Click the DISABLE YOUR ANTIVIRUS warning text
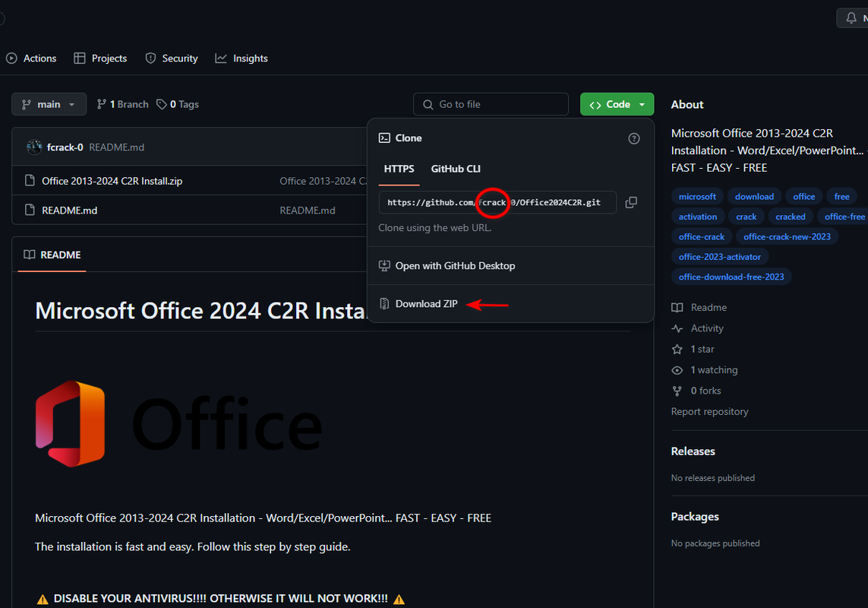 pyautogui.click(x=220, y=599)
